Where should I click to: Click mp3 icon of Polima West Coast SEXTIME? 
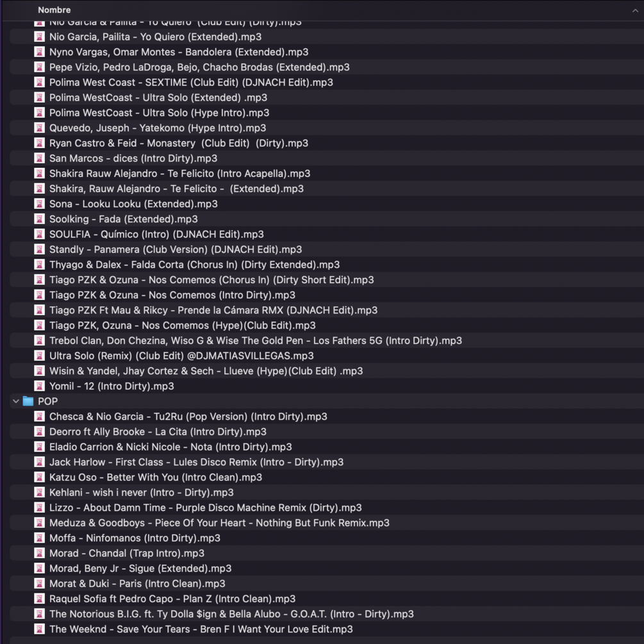(40, 83)
